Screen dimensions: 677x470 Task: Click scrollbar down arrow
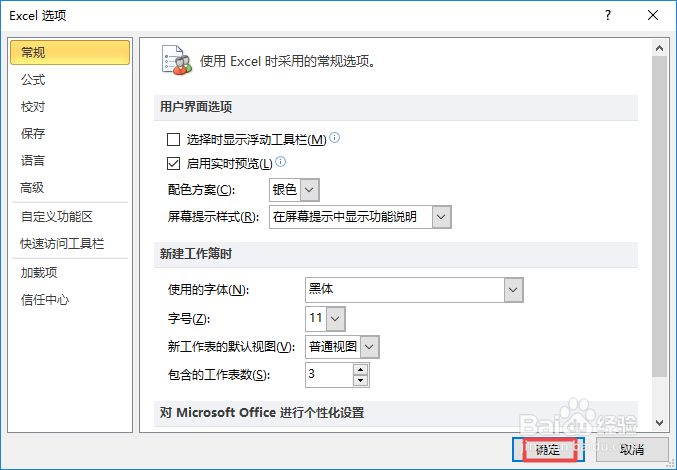pyautogui.click(x=659, y=423)
